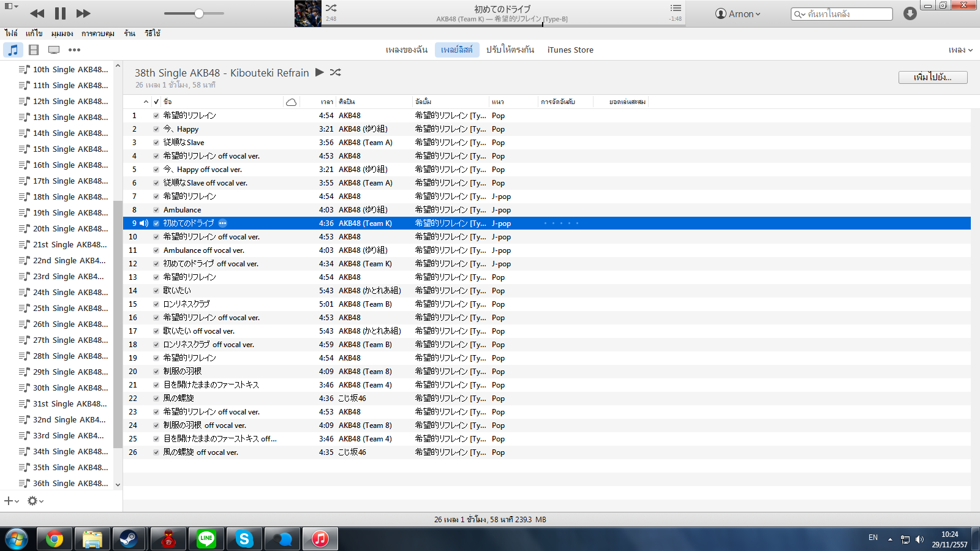
Task: Select the 30th Single AKB48 playlist
Action: [64, 388]
